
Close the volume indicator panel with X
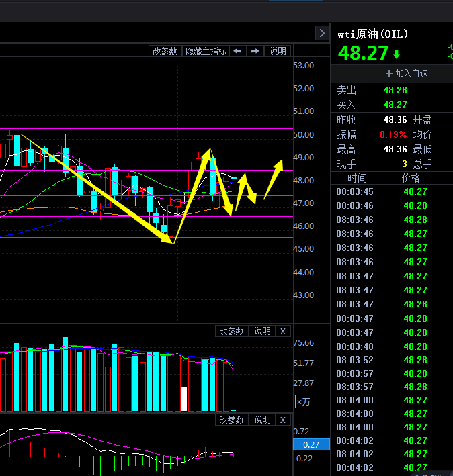(283, 331)
